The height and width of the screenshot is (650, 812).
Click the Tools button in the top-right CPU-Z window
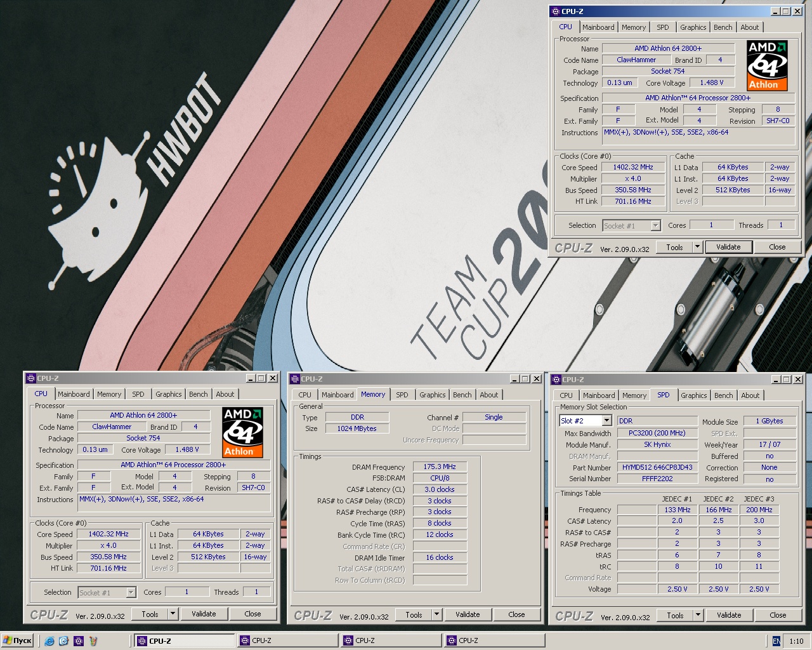[675, 247]
